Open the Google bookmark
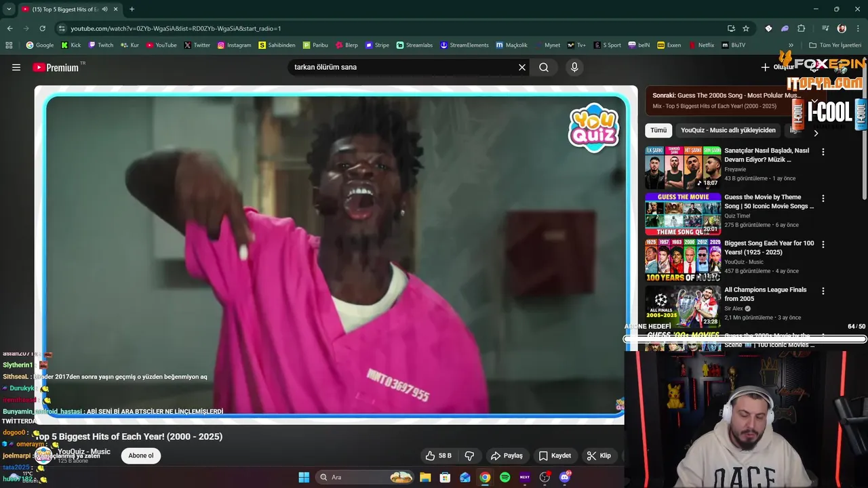Image resolution: width=868 pixels, height=488 pixels. coord(40,45)
